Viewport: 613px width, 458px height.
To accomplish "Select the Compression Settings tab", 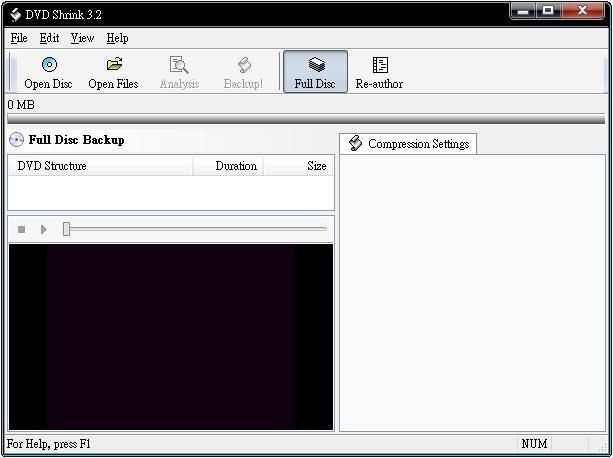I will point(408,144).
